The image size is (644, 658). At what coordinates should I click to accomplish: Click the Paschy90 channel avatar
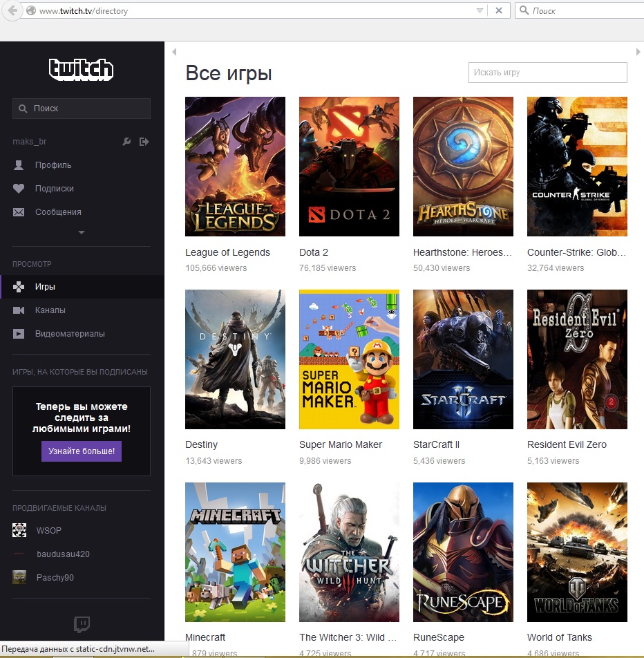pos(19,577)
